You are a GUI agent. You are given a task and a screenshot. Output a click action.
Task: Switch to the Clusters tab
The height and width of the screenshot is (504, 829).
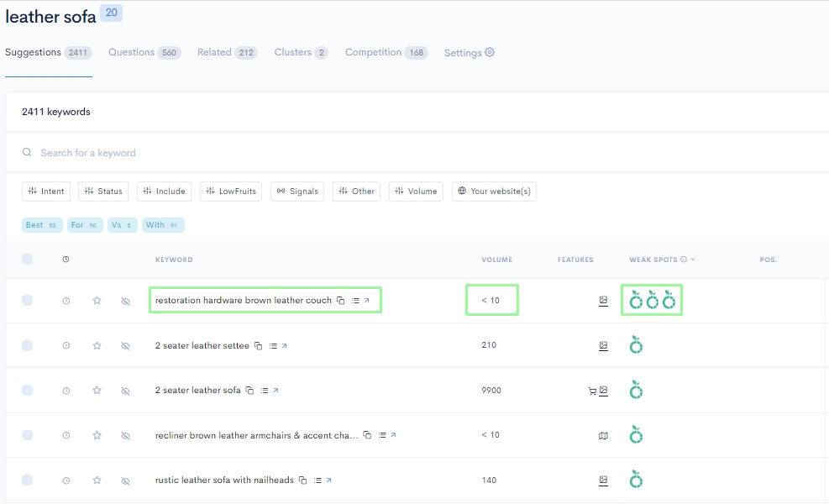(x=302, y=52)
